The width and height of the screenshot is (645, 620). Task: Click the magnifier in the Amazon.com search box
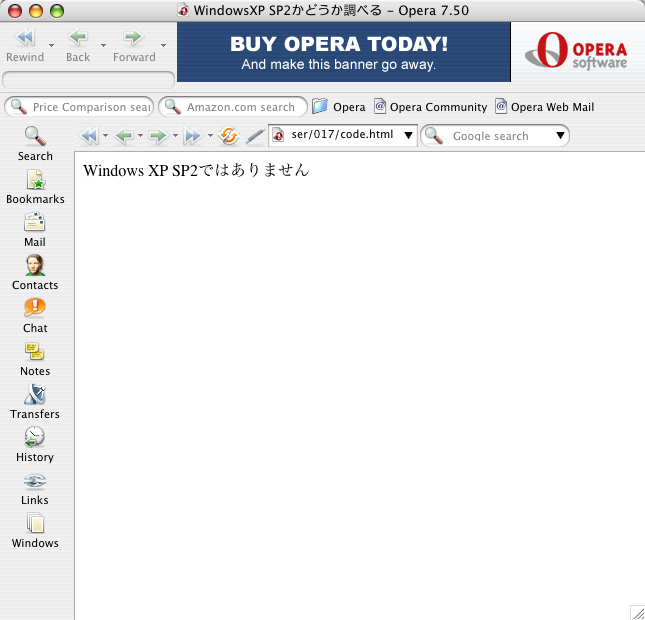173,107
